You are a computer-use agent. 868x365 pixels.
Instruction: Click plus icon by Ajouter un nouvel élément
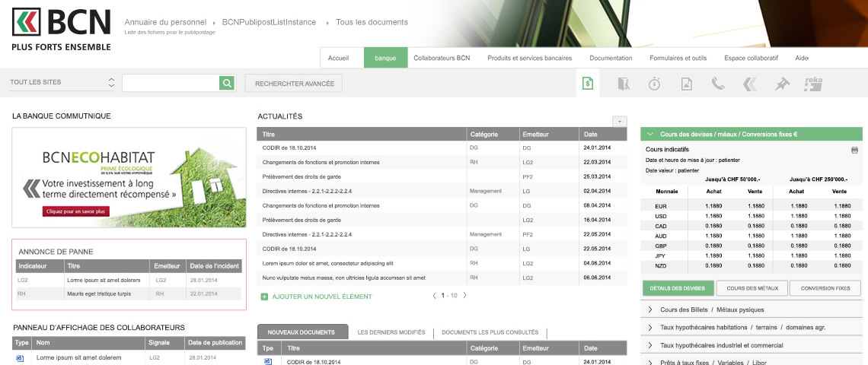point(265,297)
